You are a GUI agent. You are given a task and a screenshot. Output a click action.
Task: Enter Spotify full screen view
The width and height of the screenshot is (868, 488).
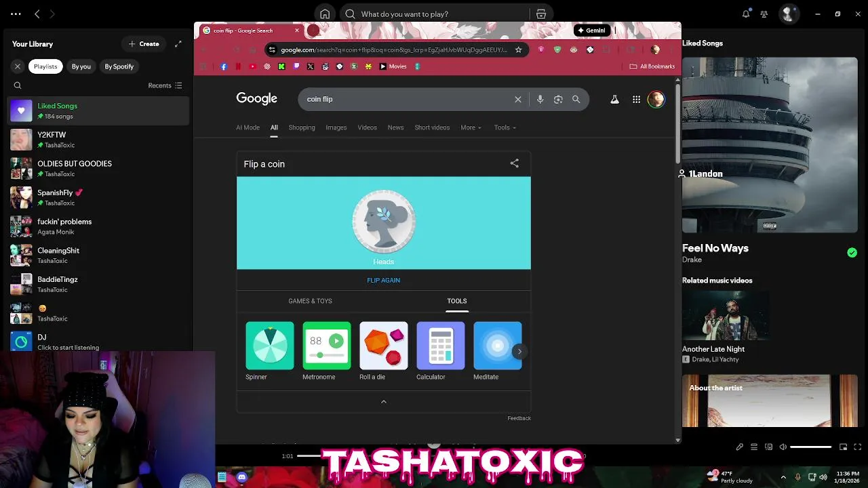(858, 447)
